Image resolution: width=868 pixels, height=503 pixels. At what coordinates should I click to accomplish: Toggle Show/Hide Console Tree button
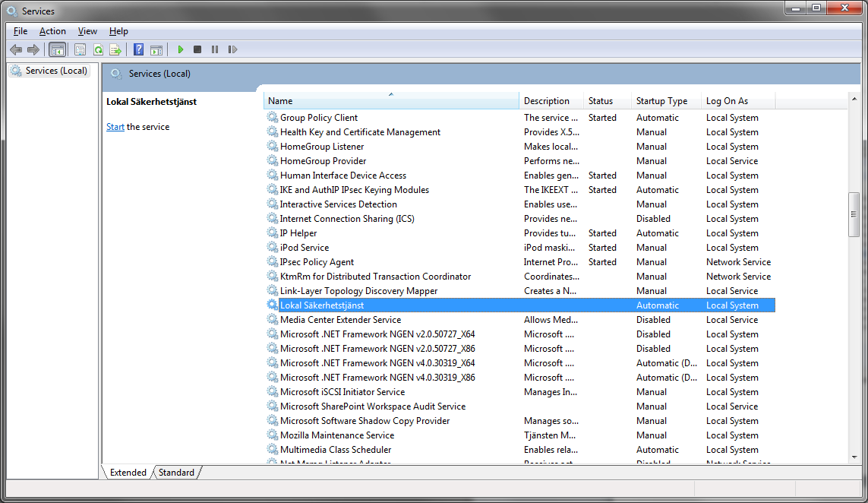(57, 50)
